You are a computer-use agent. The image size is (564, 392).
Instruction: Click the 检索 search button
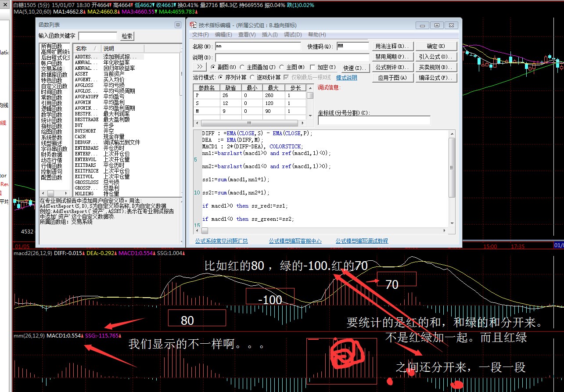pyautogui.click(x=127, y=36)
